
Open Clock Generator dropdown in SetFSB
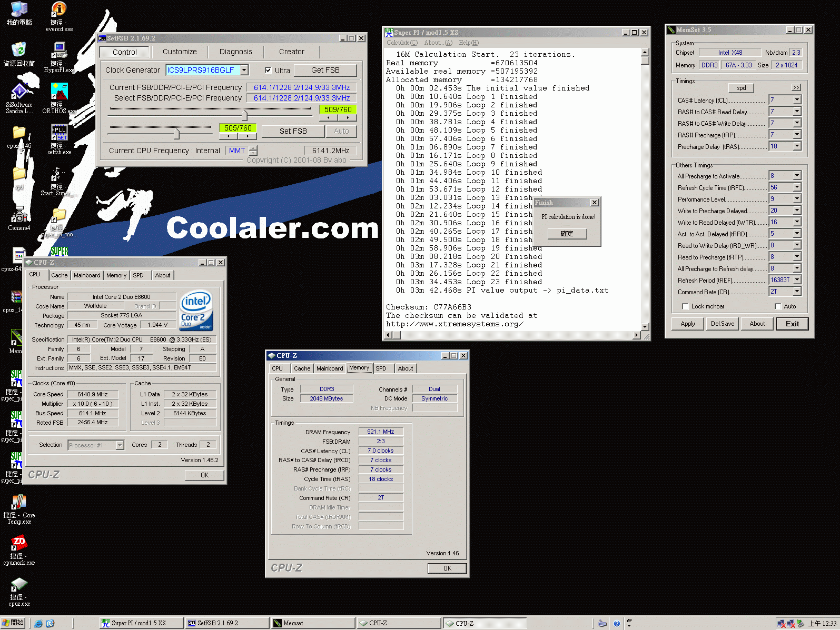click(x=244, y=70)
